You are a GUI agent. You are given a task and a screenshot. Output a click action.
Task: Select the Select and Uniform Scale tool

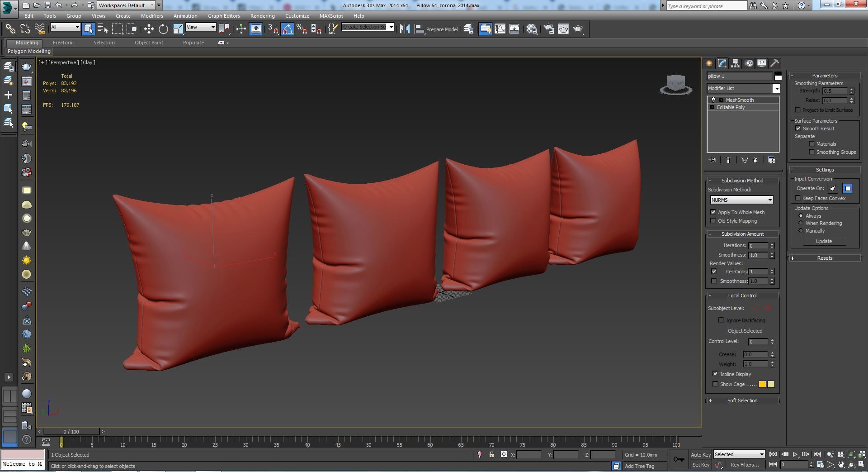(x=178, y=29)
